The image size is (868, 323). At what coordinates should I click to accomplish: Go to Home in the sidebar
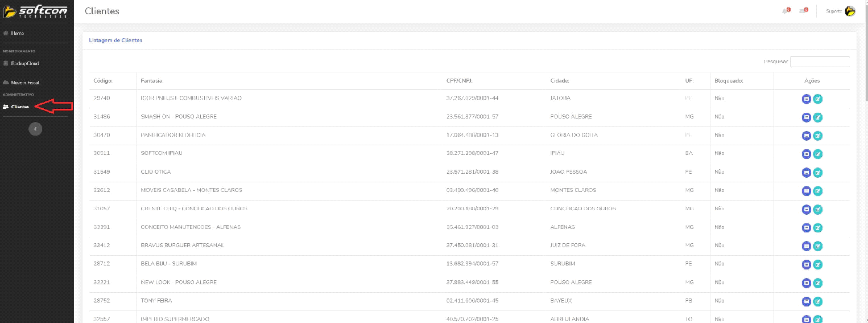tap(17, 34)
